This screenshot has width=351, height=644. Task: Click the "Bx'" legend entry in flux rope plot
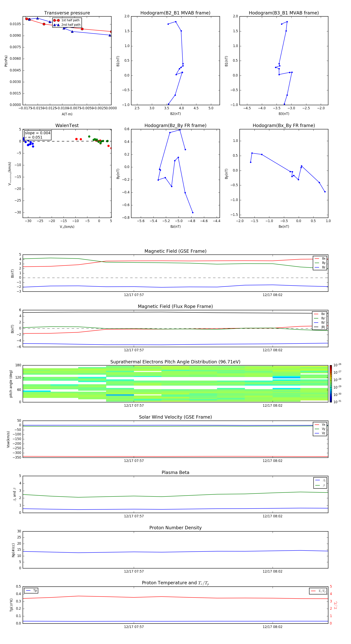(320, 314)
